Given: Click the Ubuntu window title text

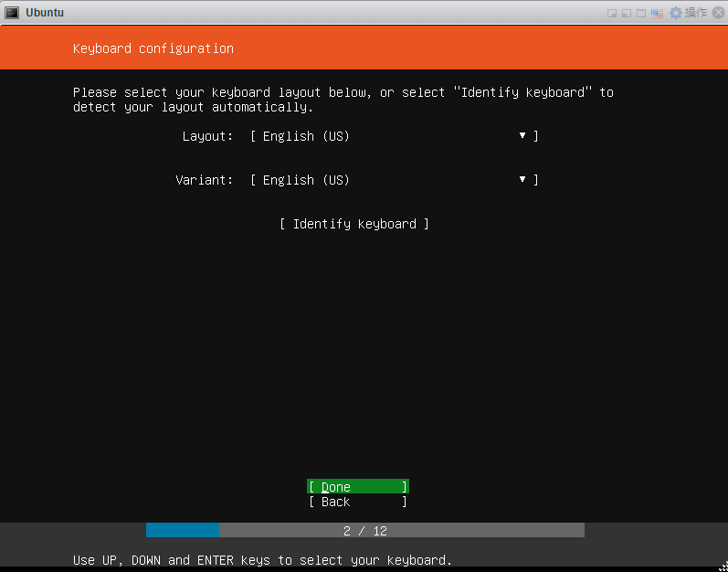Looking at the screenshot, I should (45, 13).
